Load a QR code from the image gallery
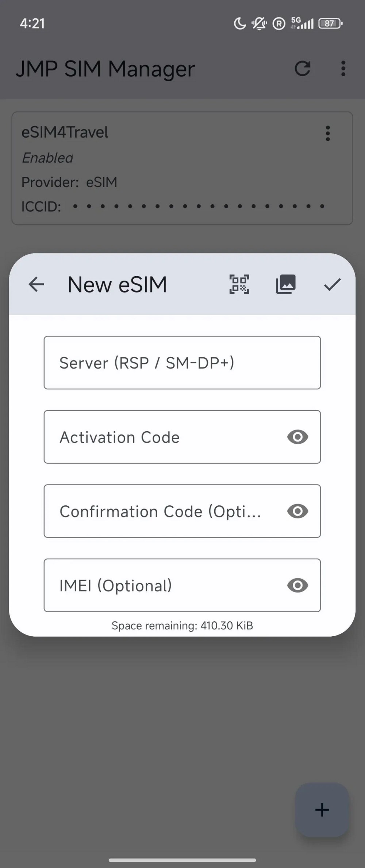The height and width of the screenshot is (868, 365). (285, 284)
